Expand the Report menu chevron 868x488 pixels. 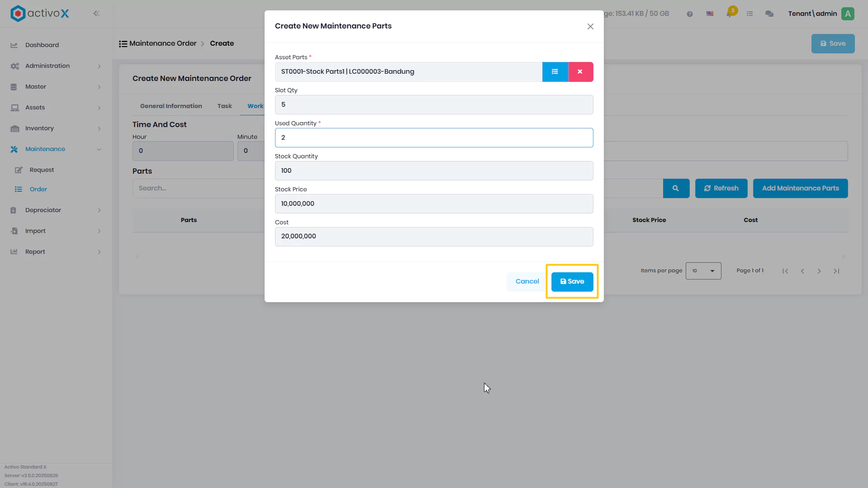coord(99,252)
